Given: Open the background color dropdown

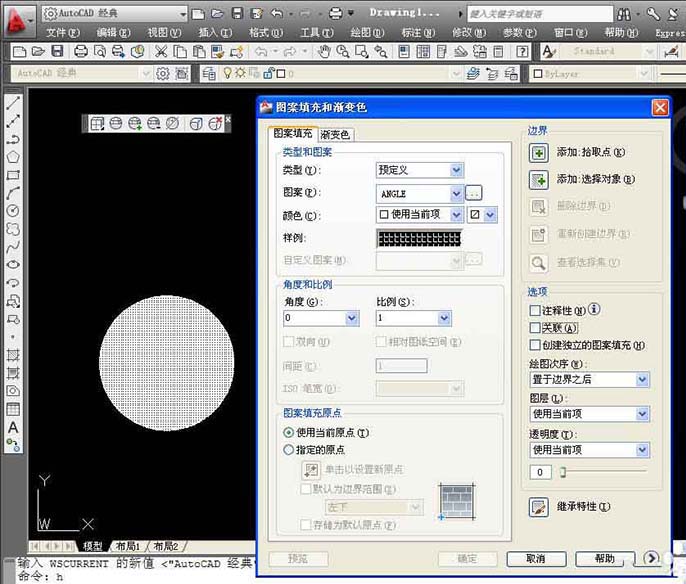Looking at the screenshot, I should tap(483, 214).
